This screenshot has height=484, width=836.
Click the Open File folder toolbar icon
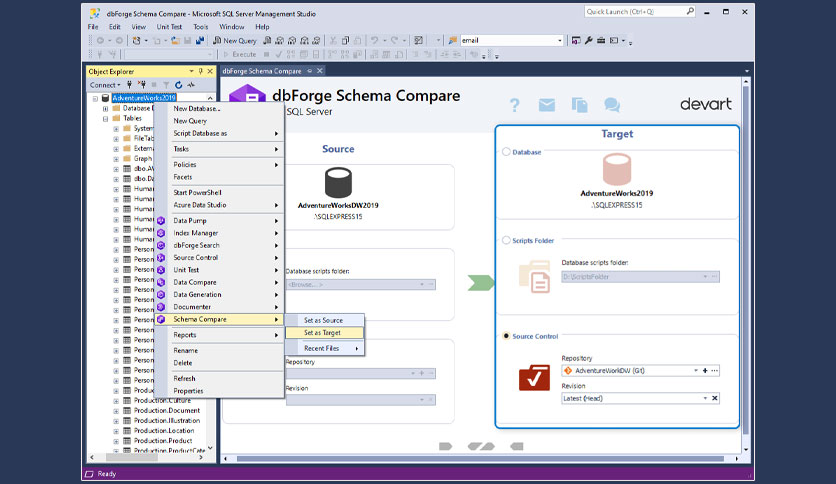pos(175,41)
